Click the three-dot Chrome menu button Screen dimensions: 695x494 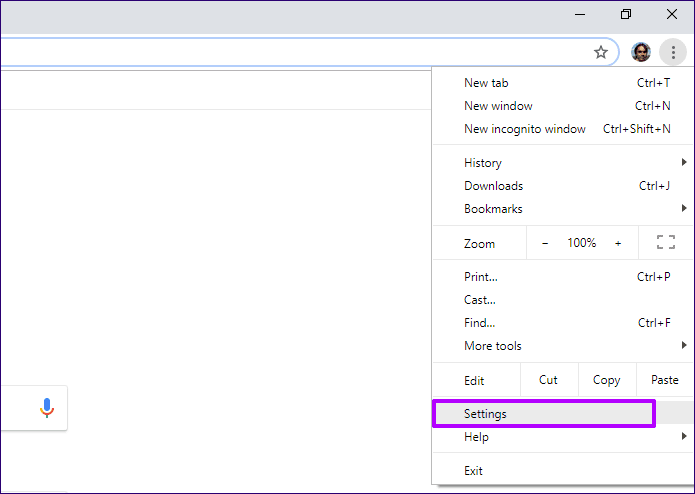673,52
